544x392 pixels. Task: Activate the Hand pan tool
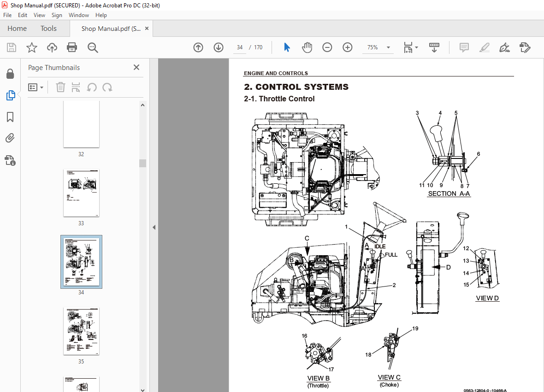[x=307, y=47]
